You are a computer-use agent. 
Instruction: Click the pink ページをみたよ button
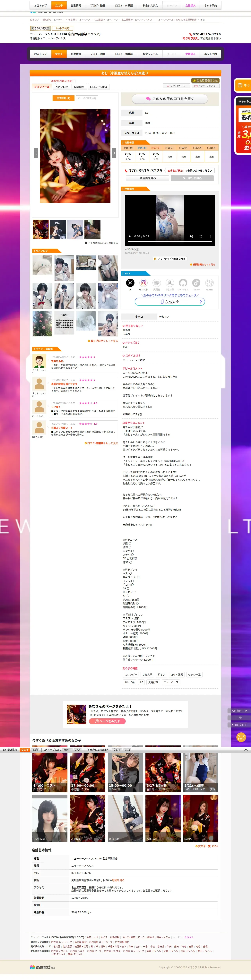107,721
